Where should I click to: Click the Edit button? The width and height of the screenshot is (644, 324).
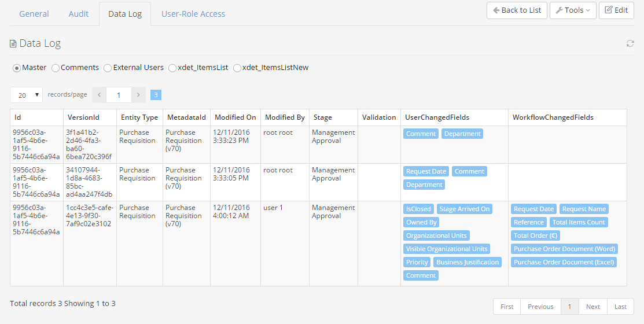click(x=616, y=10)
